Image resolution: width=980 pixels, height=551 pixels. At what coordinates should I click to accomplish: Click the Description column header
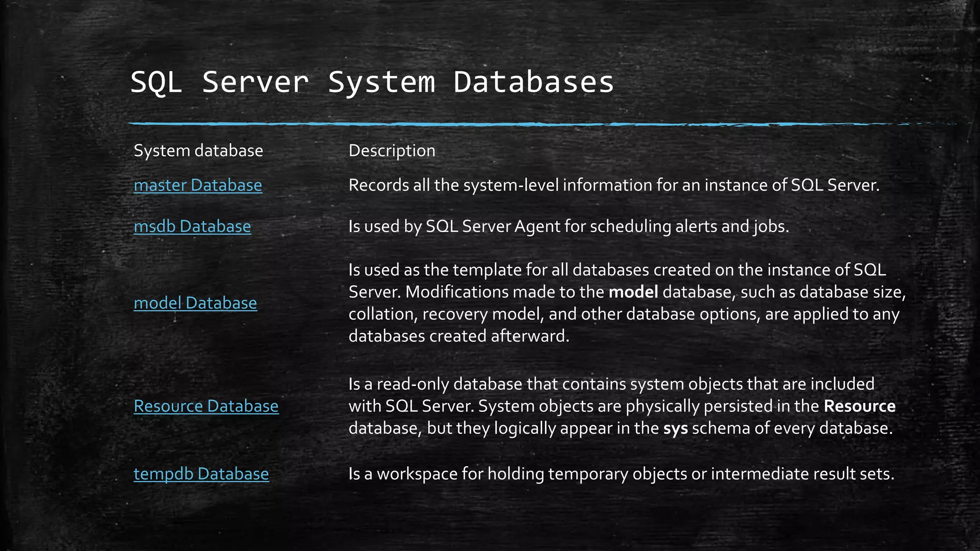(391, 151)
